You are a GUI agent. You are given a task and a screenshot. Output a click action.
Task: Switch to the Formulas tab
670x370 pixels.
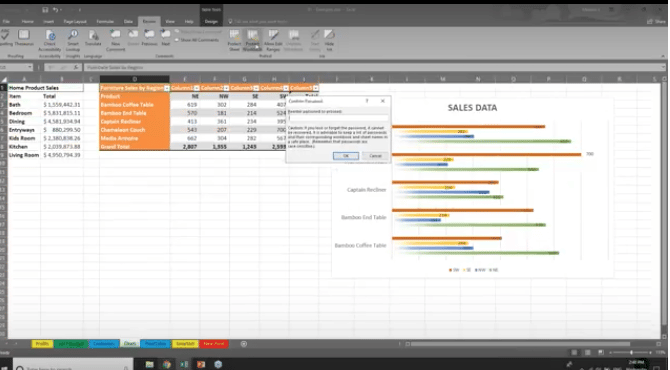point(105,21)
